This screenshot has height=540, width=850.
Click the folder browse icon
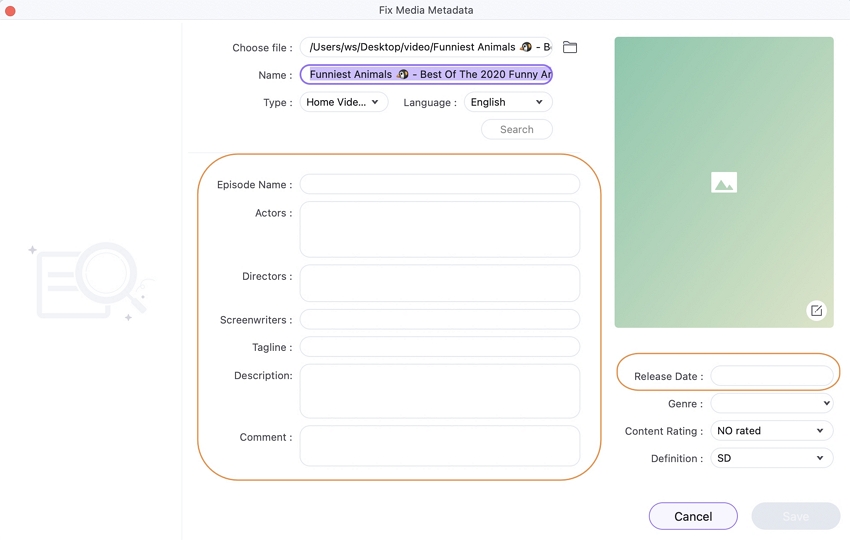pyautogui.click(x=570, y=47)
